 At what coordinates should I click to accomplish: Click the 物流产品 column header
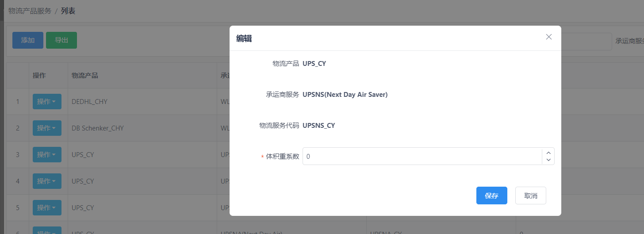(x=84, y=76)
